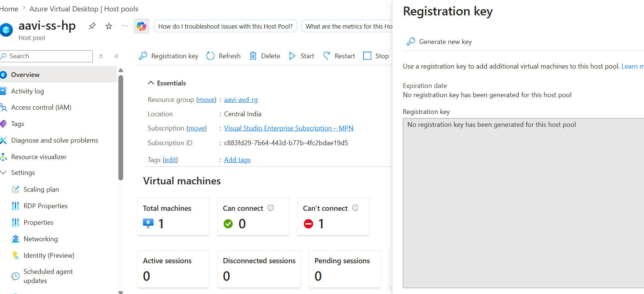
Task: Click the Networking globe icon
Action: (x=15, y=239)
